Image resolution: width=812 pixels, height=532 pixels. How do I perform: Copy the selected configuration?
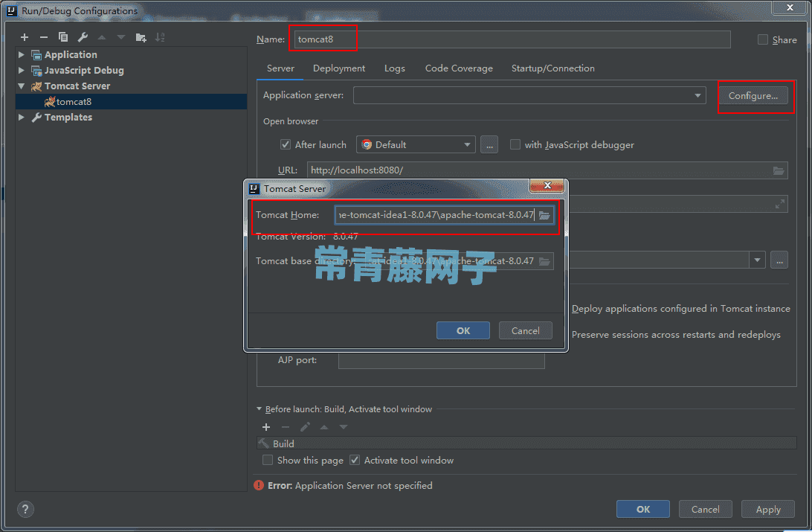[x=63, y=37]
